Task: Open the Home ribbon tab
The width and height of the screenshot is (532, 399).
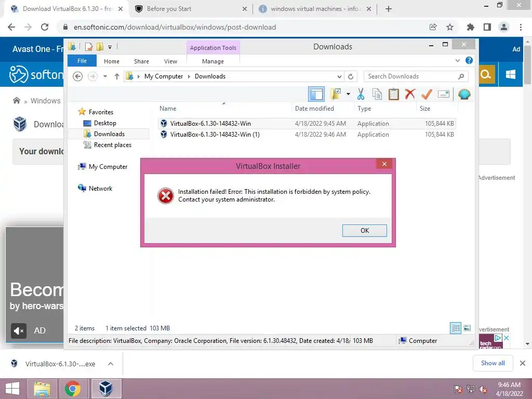Action: [112, 61]
